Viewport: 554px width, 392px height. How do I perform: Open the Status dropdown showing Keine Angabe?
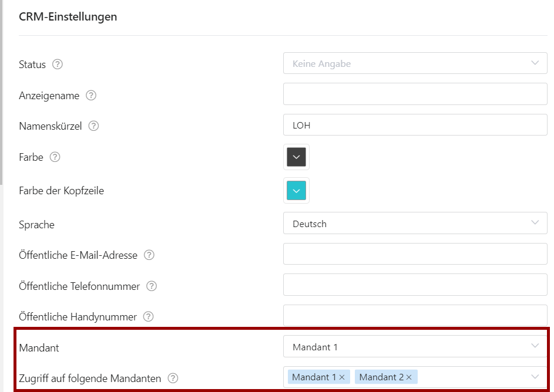(415, 63)
